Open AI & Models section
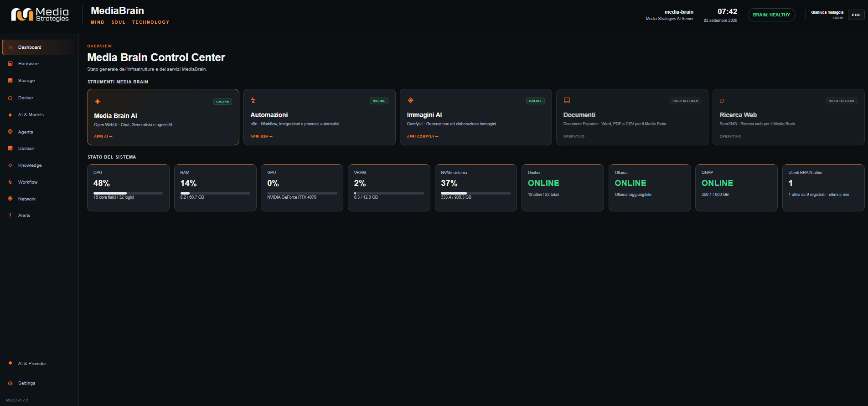 38,115
